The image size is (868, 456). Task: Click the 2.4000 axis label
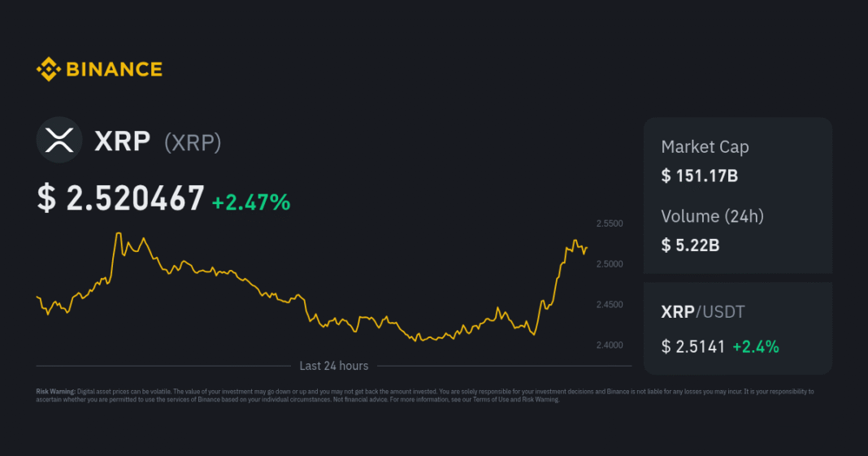click(610, 345)
